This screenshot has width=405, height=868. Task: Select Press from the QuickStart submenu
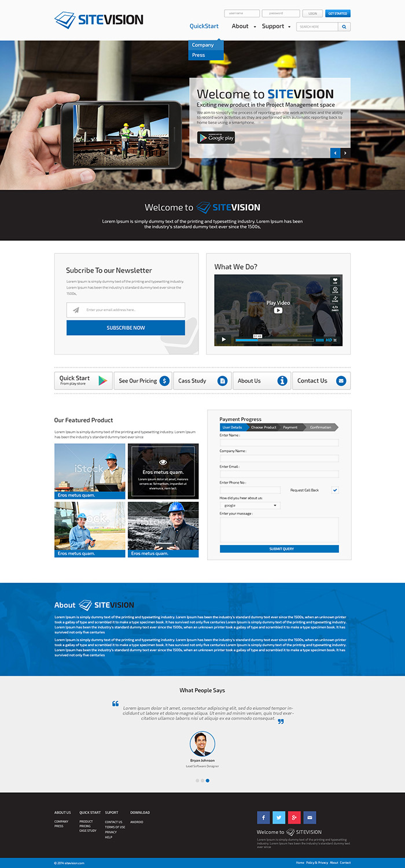coord(206,55)
